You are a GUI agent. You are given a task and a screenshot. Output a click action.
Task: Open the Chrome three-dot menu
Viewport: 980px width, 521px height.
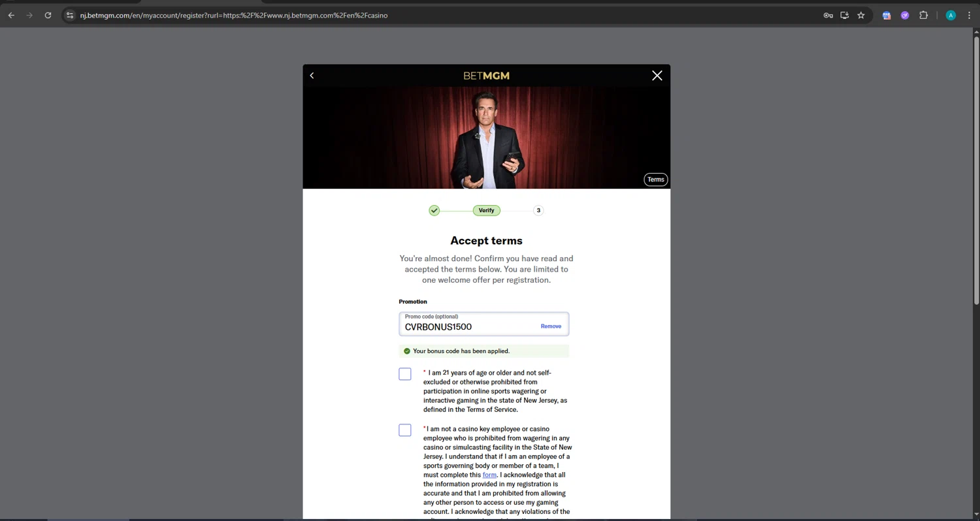969,15
